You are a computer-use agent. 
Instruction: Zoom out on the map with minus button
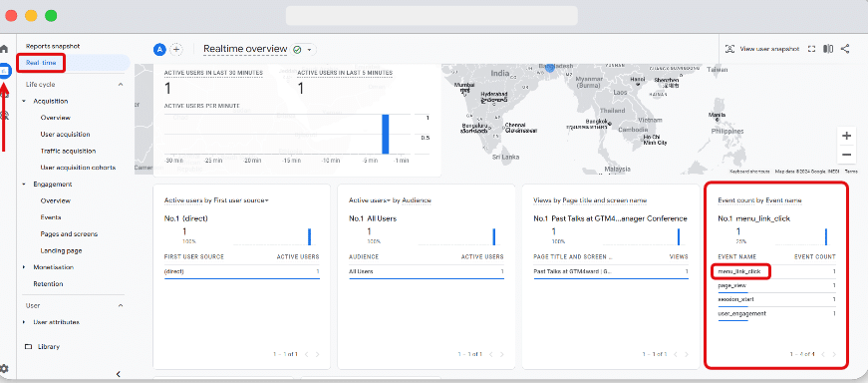click(846, 155)
